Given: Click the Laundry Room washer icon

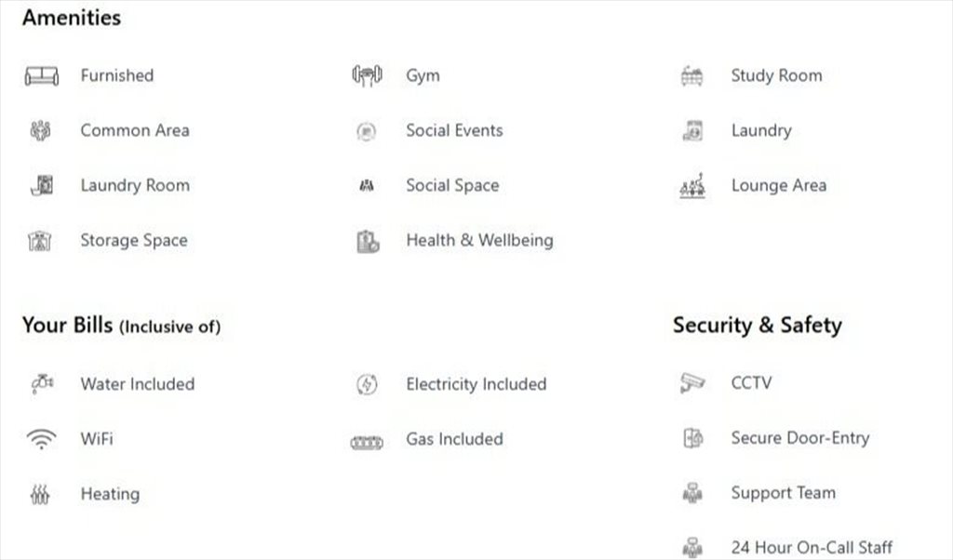Looking at the screenshot, I should click(x=42, y=185).
